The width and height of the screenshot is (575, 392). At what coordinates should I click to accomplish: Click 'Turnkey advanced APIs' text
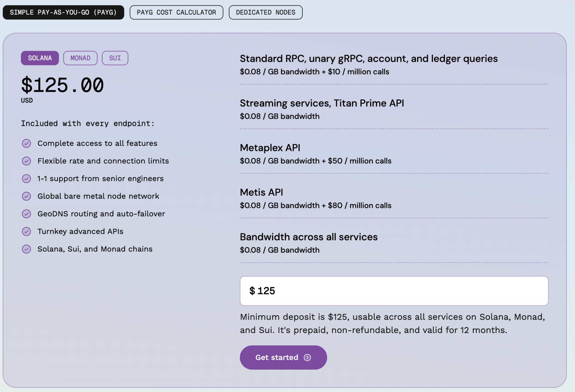(x=80, y=231)
